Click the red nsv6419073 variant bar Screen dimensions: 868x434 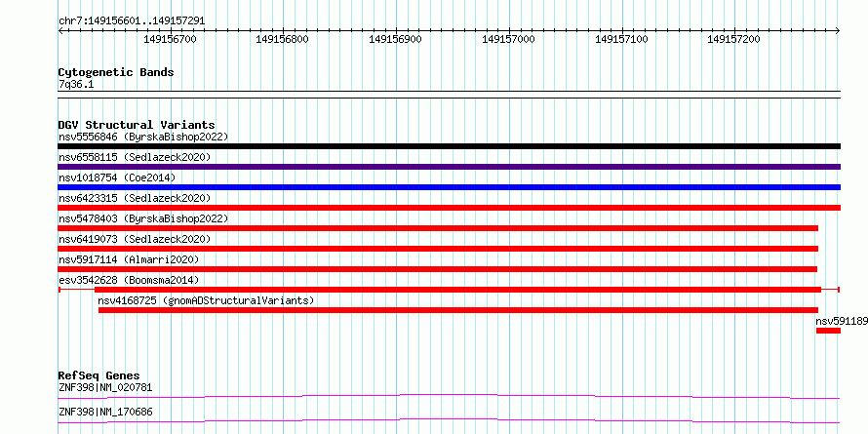(438, 249)
